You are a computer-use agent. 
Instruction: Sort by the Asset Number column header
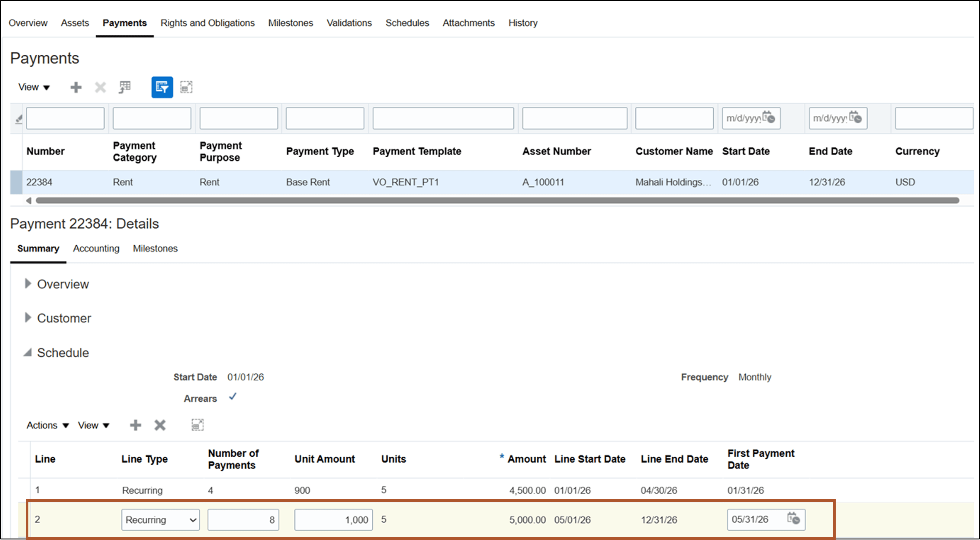pyautogui.click(x=557, y=151)
